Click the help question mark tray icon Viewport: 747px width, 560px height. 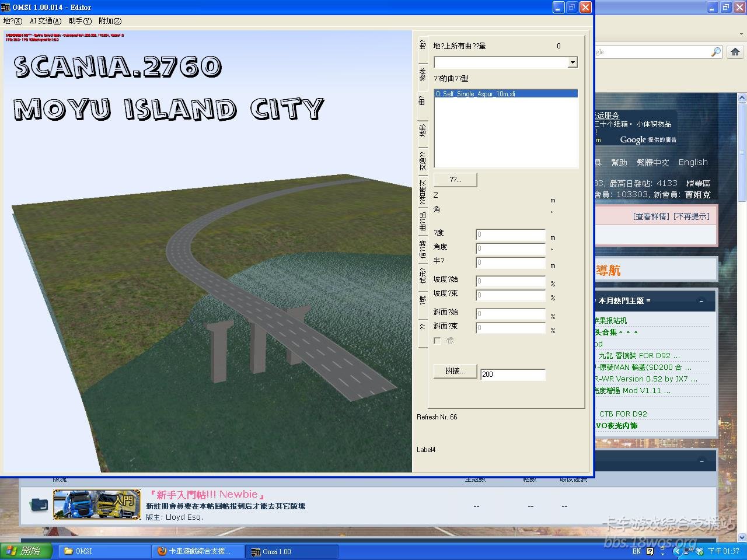click(x=650, y=551)
